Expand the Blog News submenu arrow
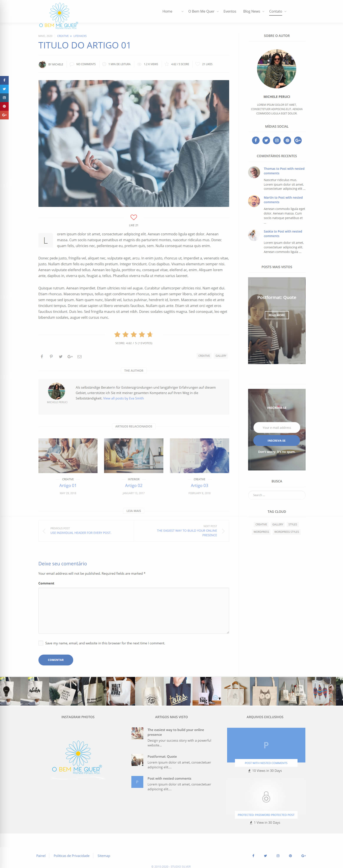Image resolution: width=343 pixels, height=868 pixels. click(x=263, y=12)
